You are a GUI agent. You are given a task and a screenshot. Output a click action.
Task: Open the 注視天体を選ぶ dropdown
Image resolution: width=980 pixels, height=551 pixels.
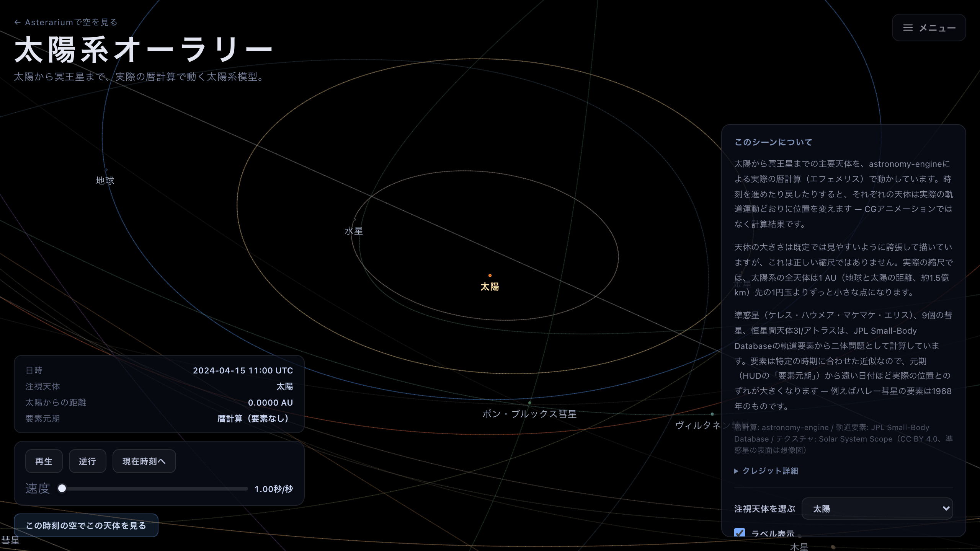877,509
